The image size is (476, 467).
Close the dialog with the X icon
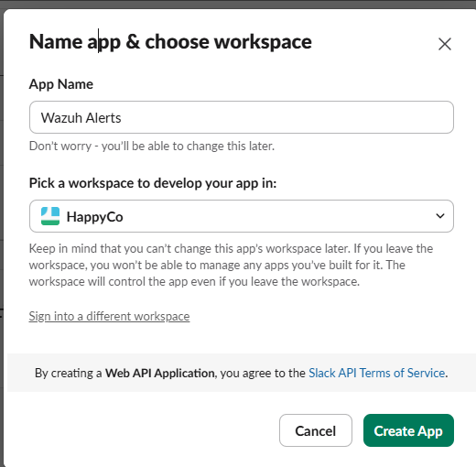click(x=445, y=44)
